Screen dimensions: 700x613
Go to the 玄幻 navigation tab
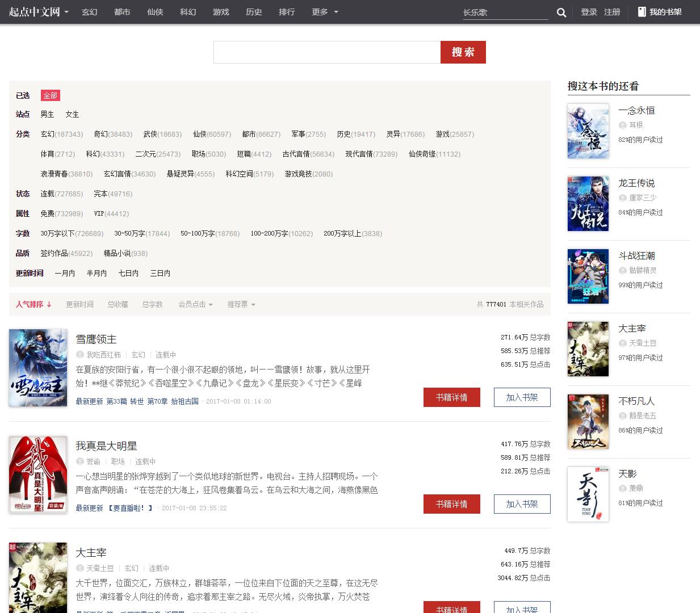(89, 12)
